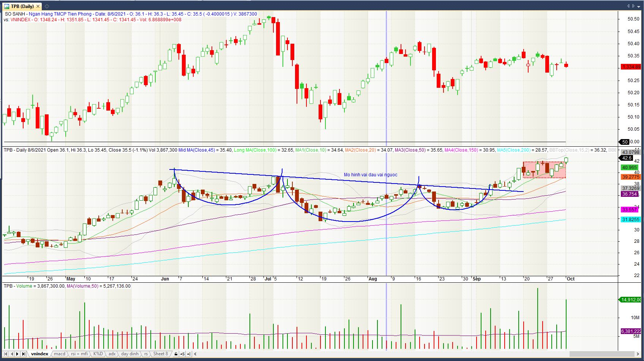Select the day dinh sheet tab
Image resolution: width=644 pixels, height=361 pixels.
click(130, 354)
